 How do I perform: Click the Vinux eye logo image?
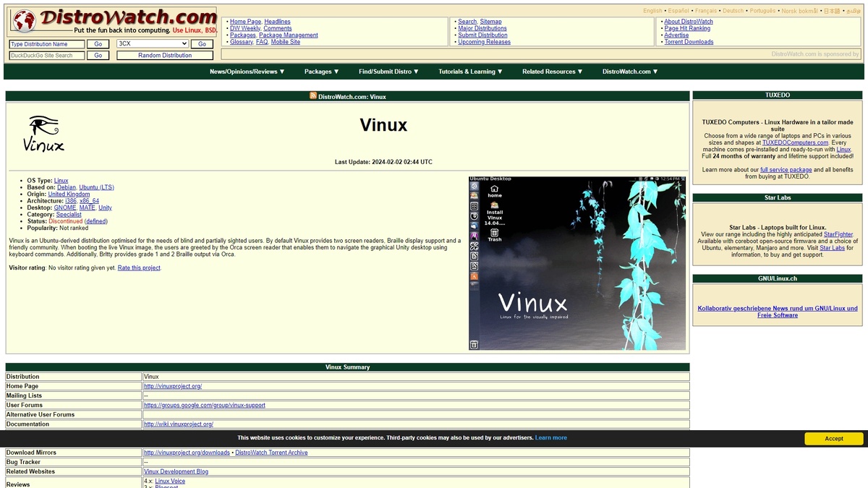click(x=44, y=134)
